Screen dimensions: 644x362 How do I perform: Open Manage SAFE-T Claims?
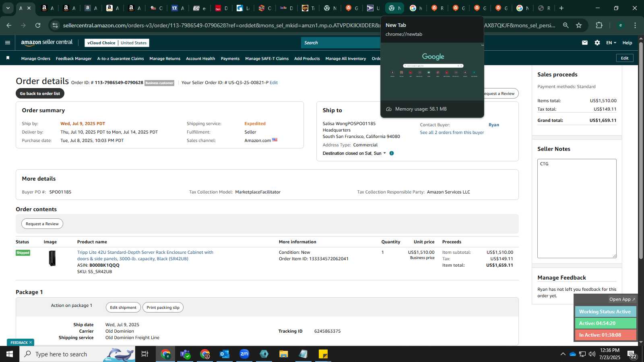click(267, 59)
